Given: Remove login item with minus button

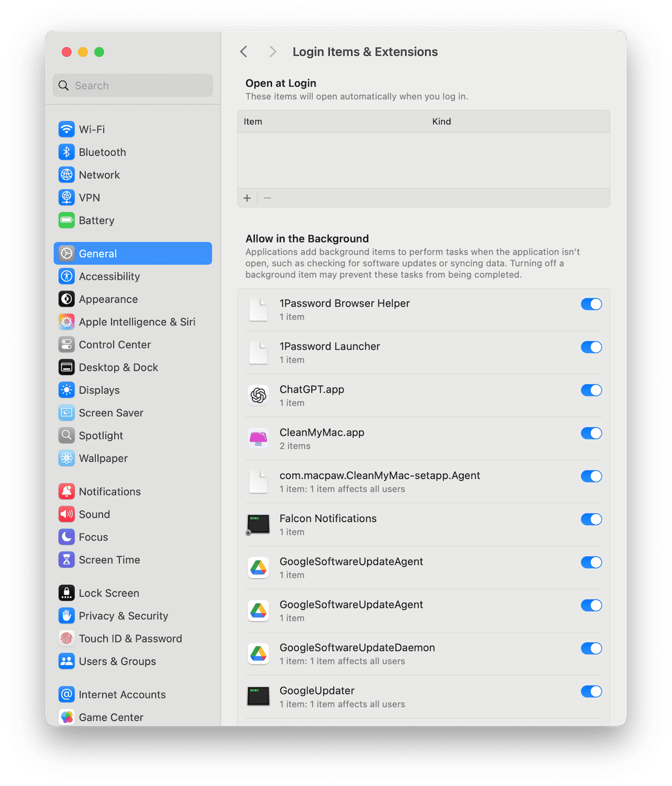Looking at the screenshot, I should pos(267,198).
